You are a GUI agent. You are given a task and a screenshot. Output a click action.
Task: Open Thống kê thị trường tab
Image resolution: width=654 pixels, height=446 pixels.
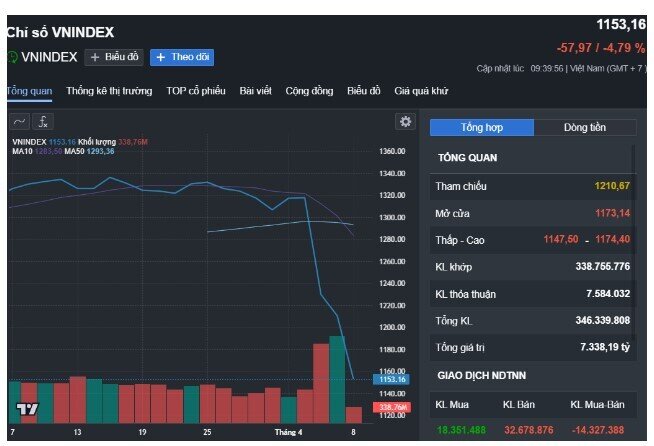(x=109, y=91)
